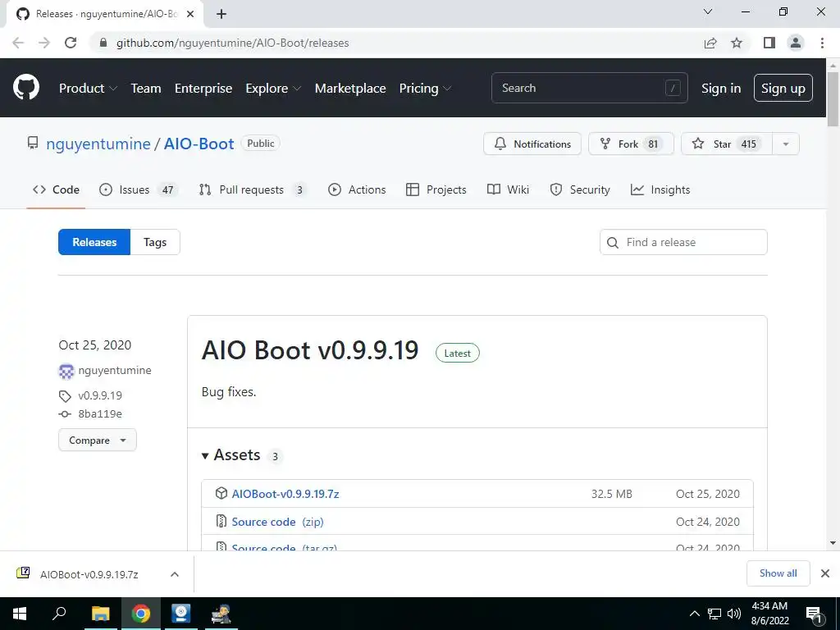This screenshot has width=840, height=630.
Task: Open the Marketplace page
Action: (350, 89)
